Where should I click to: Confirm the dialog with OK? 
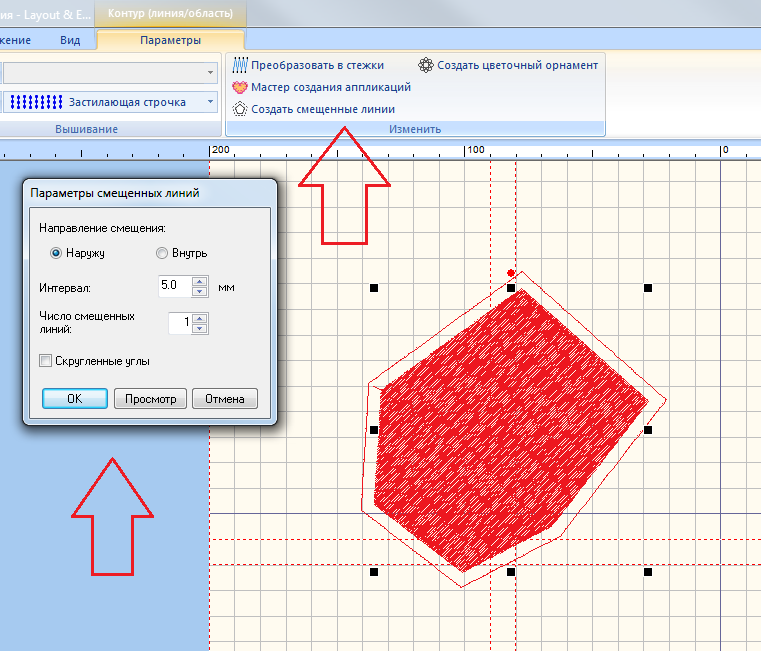[x=75, y=399]
